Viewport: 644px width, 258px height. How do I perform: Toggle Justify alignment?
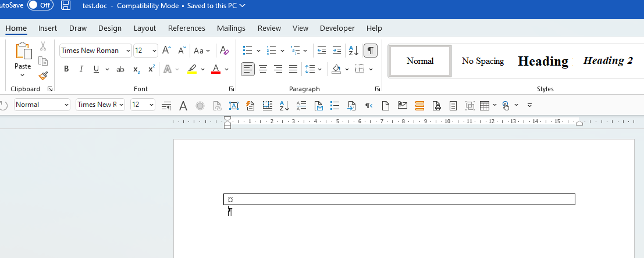point(293,69)
